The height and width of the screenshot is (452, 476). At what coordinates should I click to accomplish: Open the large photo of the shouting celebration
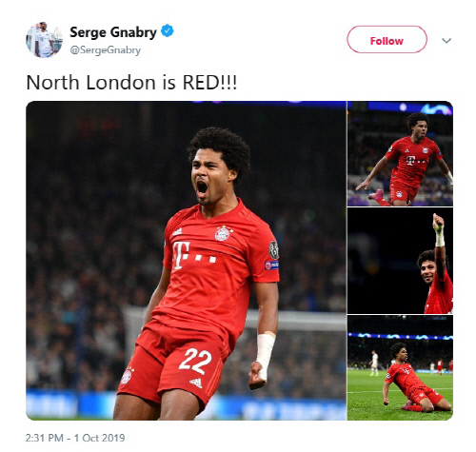click(x=186, y=261)
